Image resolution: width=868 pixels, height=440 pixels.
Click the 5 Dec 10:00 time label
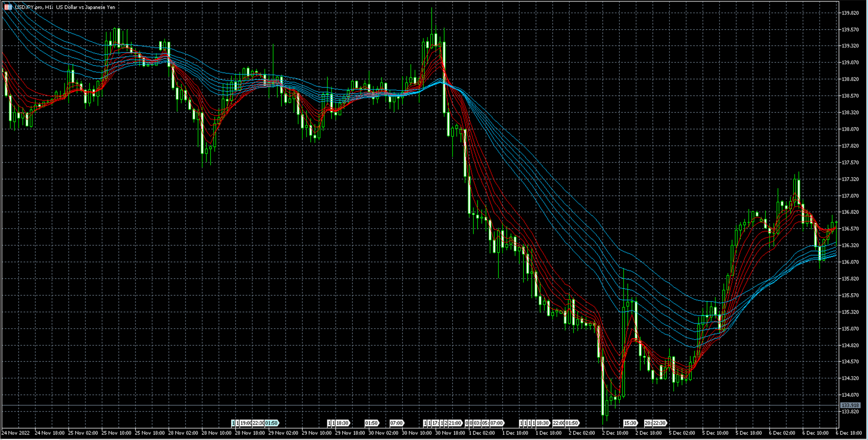(715, 433)
